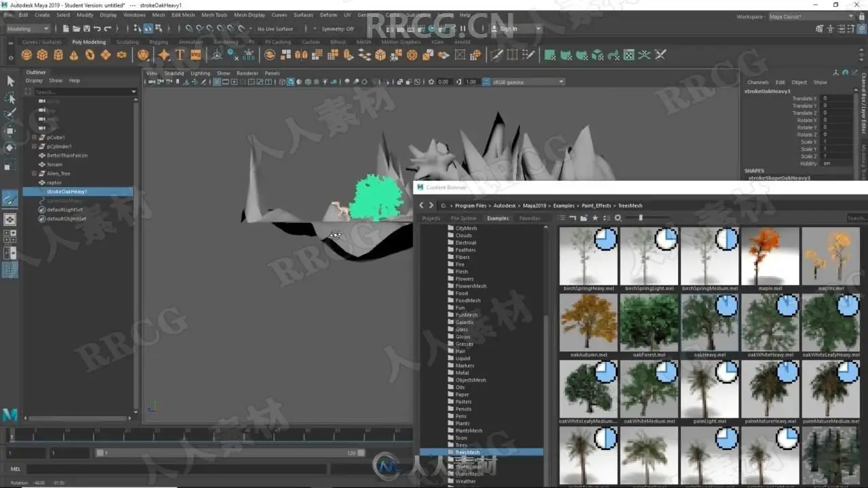Save scene disk icon in status line
The width and height of the screenshot is (868, 488).
[86, 28]
